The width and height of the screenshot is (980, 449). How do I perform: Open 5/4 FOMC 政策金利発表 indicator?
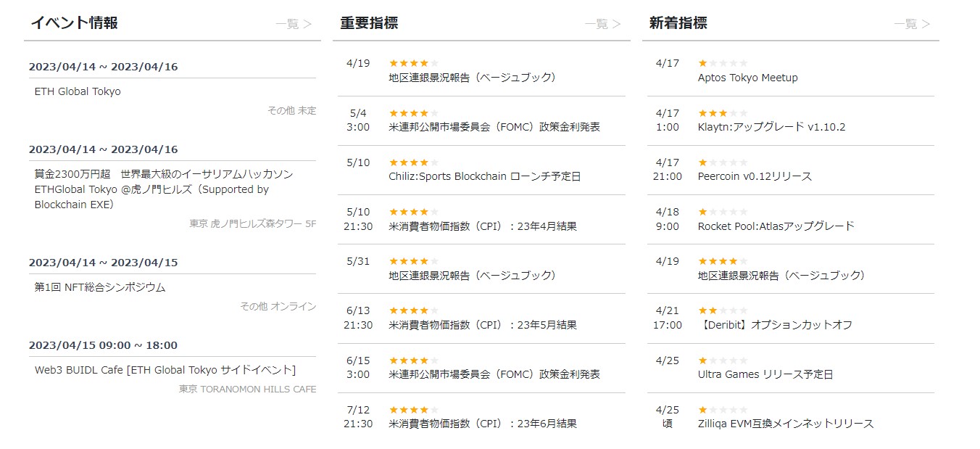[x=494, y=127]
